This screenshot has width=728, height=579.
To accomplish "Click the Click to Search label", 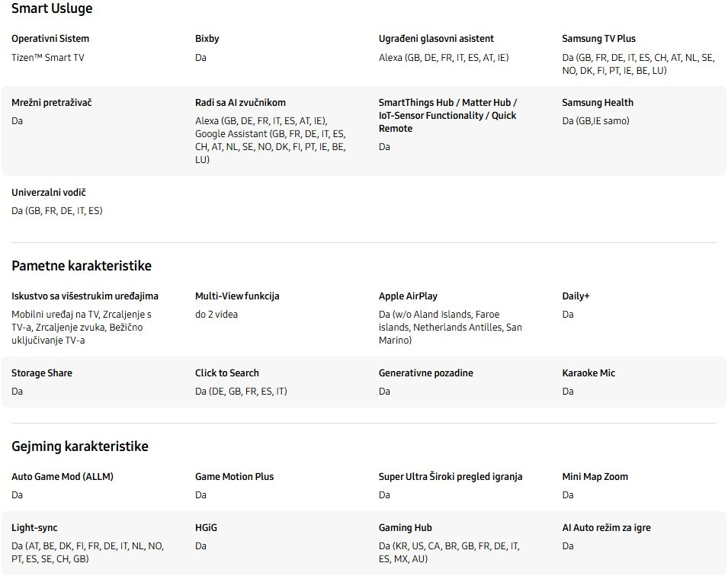I will [227, 373].
